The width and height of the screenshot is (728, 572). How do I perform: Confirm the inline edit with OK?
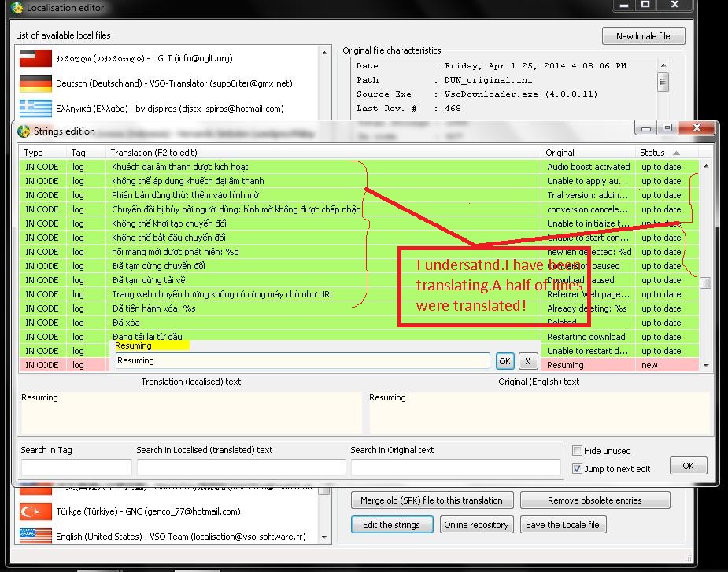coord(504,361)
